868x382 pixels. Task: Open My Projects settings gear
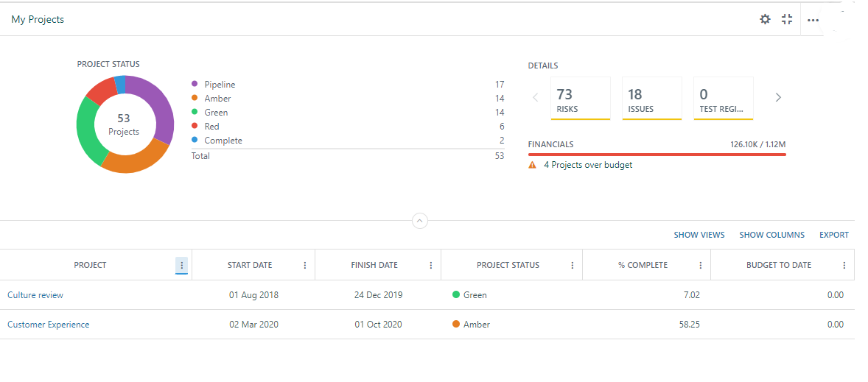pyautogui.click(x=765, y=19)
